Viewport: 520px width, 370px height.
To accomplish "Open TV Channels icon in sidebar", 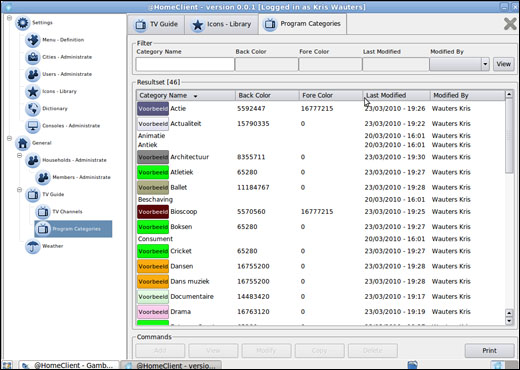I will tap(43, 212).
